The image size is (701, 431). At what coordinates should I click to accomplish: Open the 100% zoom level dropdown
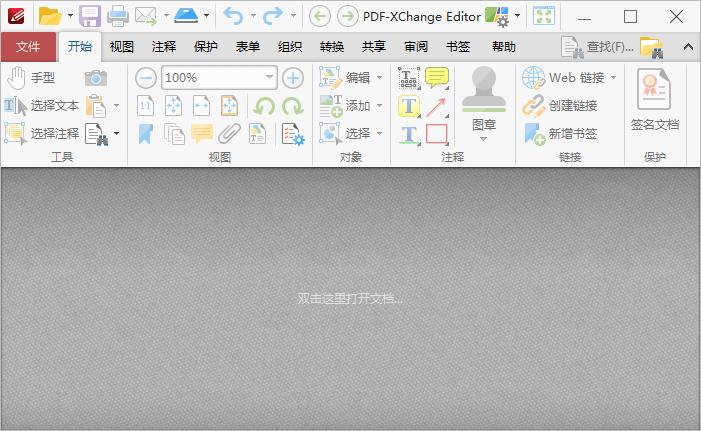pos(270,78)
